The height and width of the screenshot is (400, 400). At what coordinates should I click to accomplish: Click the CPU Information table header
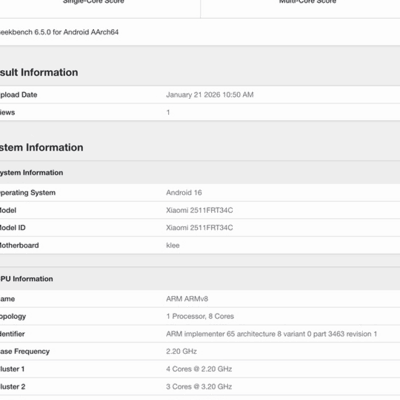click(x=26, y=279)
